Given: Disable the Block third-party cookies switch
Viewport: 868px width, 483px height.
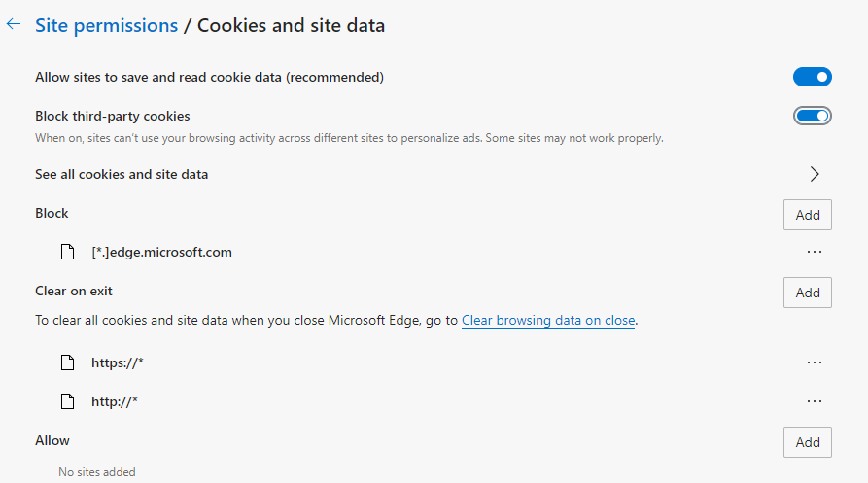Looking at the screenshot, I should coord(813,117).
